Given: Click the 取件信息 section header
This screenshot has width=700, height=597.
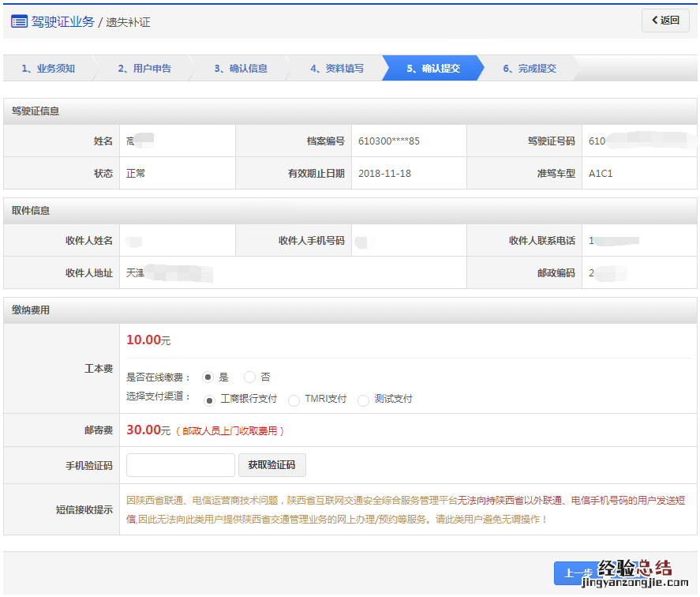Looking at the screenshot, I should point(31,211).
